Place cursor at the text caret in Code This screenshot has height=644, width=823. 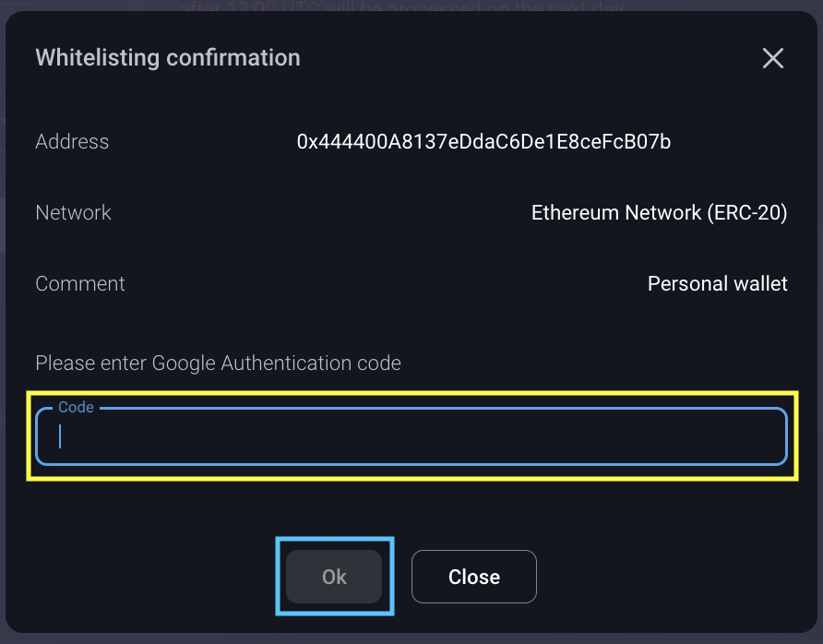pos(61,436)
